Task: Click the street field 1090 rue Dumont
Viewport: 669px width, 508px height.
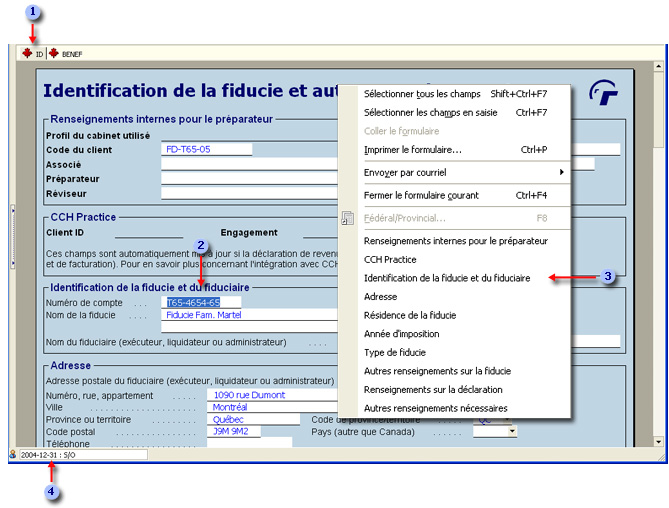Action: 272,395
